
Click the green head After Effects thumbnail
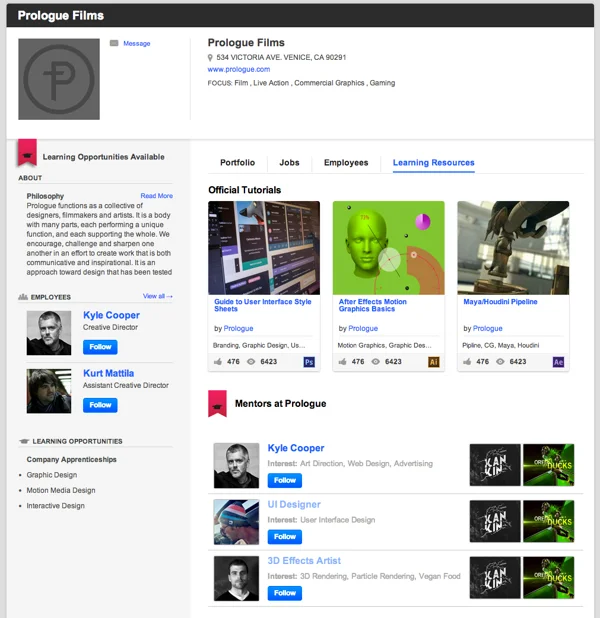click(x=389, y=248)
